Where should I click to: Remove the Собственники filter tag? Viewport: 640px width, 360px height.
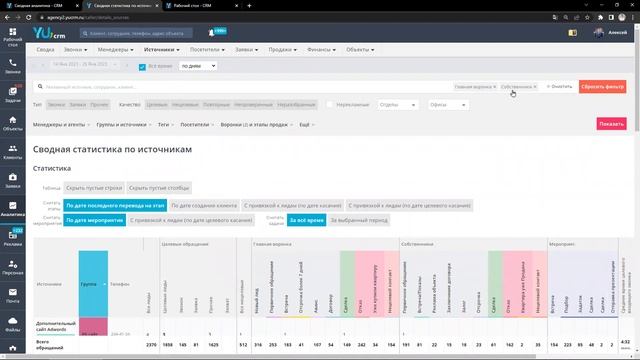coord(535,87)
